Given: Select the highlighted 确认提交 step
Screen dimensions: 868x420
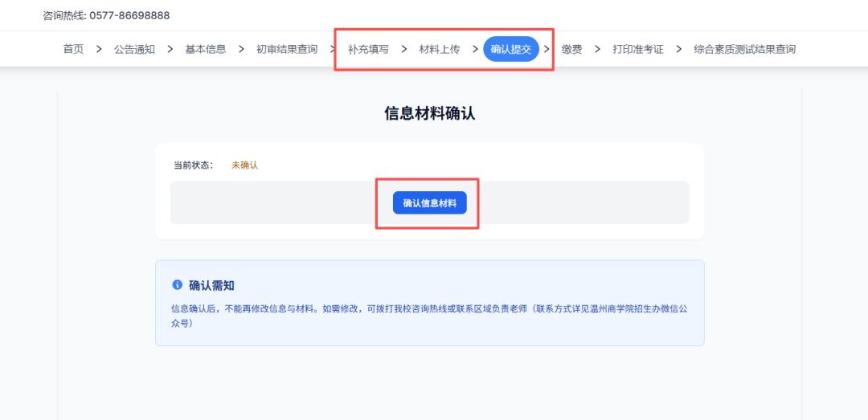Looking at the screenshot, I should click(511, 49).
